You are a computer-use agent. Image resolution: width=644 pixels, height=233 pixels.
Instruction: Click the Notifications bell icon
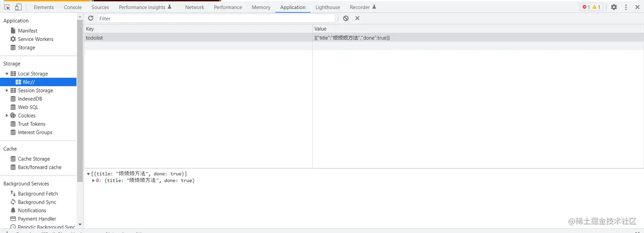pyautogui.click(x=13, y=210)
